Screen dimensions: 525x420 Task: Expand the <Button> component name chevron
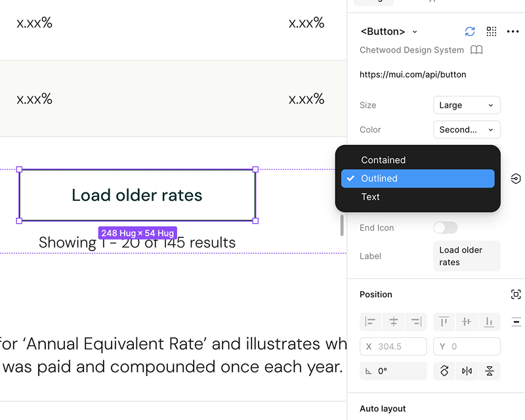tap(415, 32)
